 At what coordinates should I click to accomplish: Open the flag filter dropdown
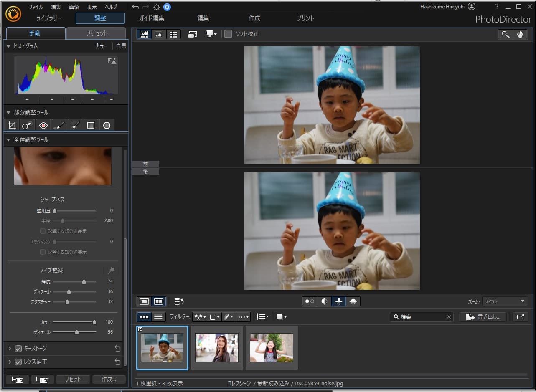tap(200, 317)
